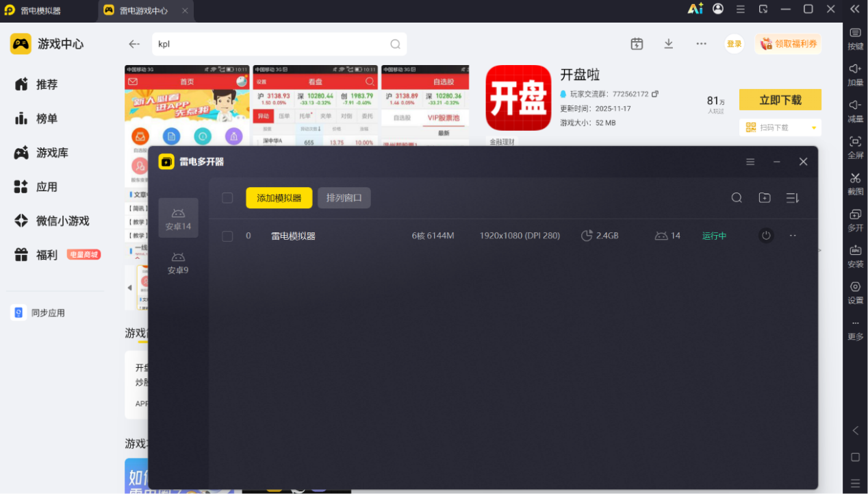
Task: Open the 雷电多开器 hamburger menu
Action: coord(750,162)
